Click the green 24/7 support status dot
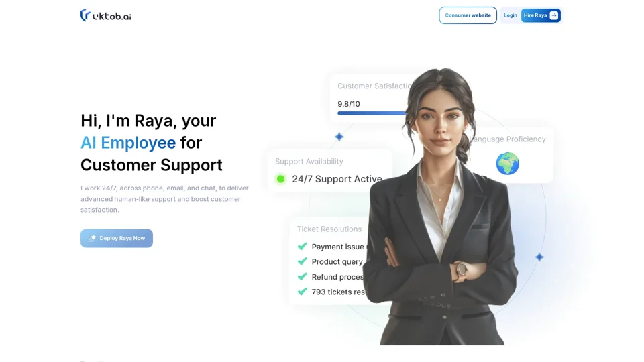This screenshot has height=362, width=644. (x=281, y=179)
